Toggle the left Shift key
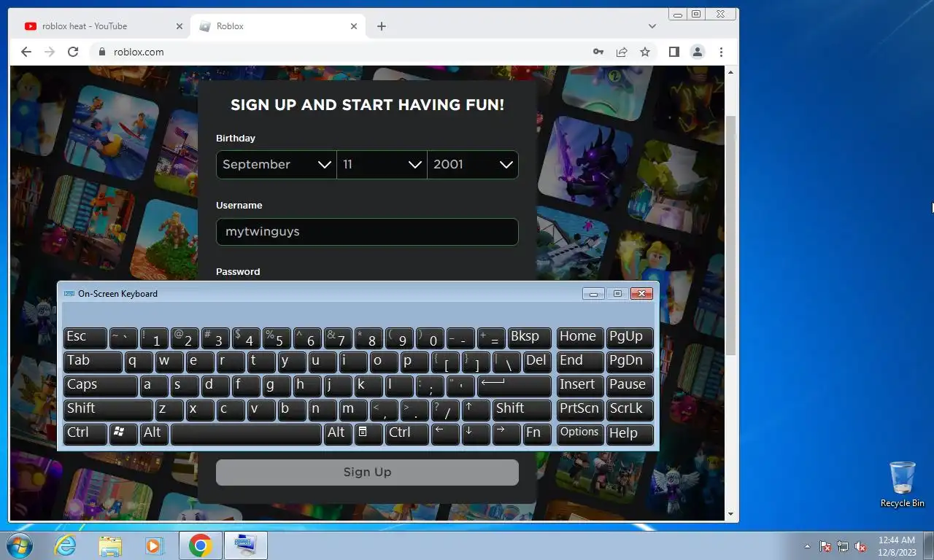 click(108, 410)
